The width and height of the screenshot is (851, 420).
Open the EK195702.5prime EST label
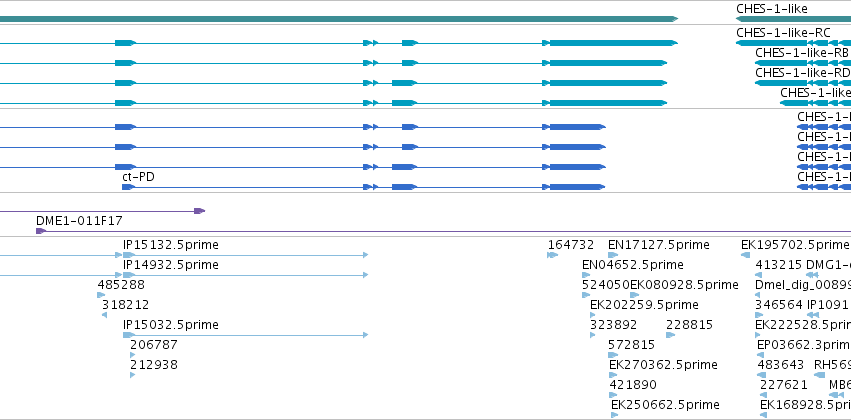[795, 245]
